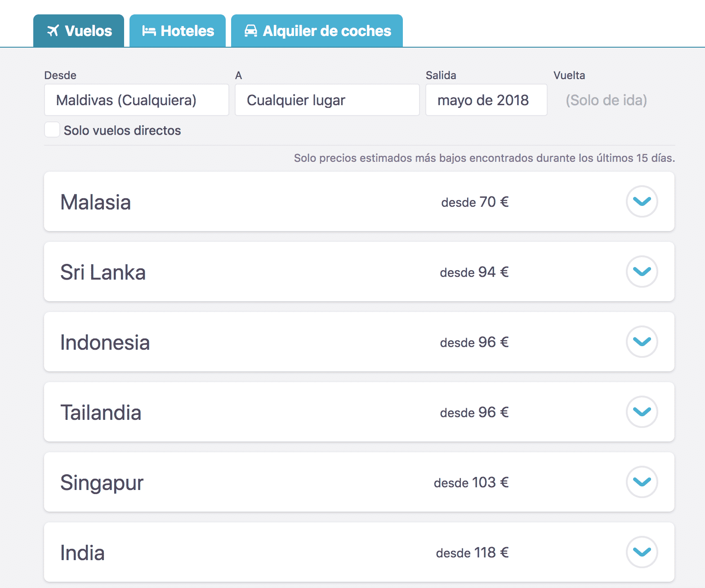Open the Alquiler de coches tab

317,31
